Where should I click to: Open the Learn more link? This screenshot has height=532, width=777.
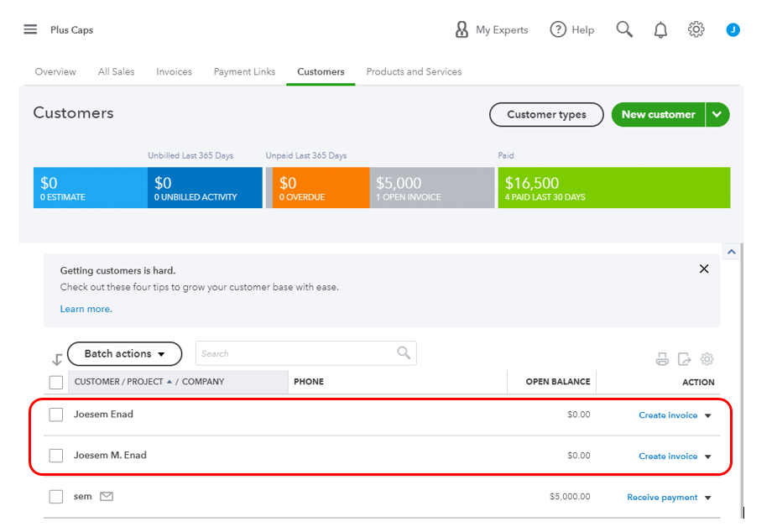[x=85, y=308]
